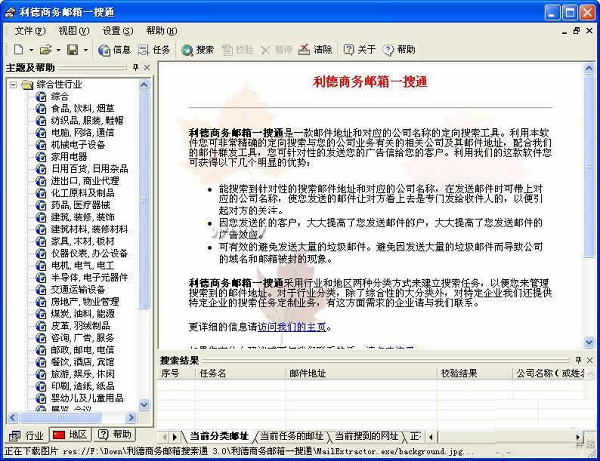Viewport: 600px width, 461px height.
Task: Switch to the 当前搜到的网址 results tab
Action: [x=366, y=436]
